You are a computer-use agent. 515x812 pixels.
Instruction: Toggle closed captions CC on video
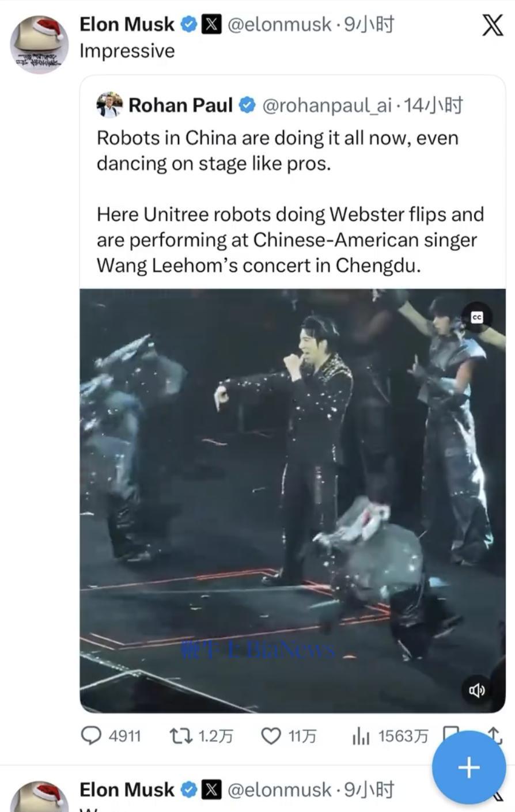[x=477, y=317]
